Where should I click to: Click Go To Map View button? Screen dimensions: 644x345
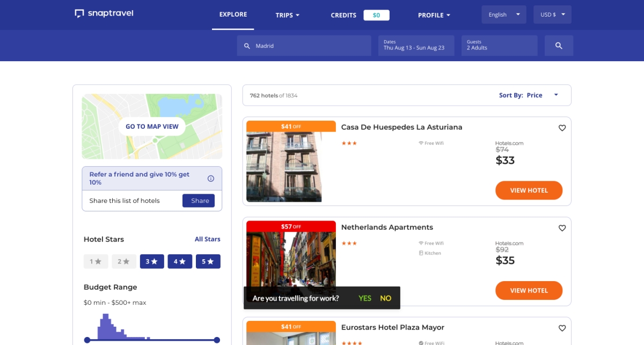(x=152, y=127)
